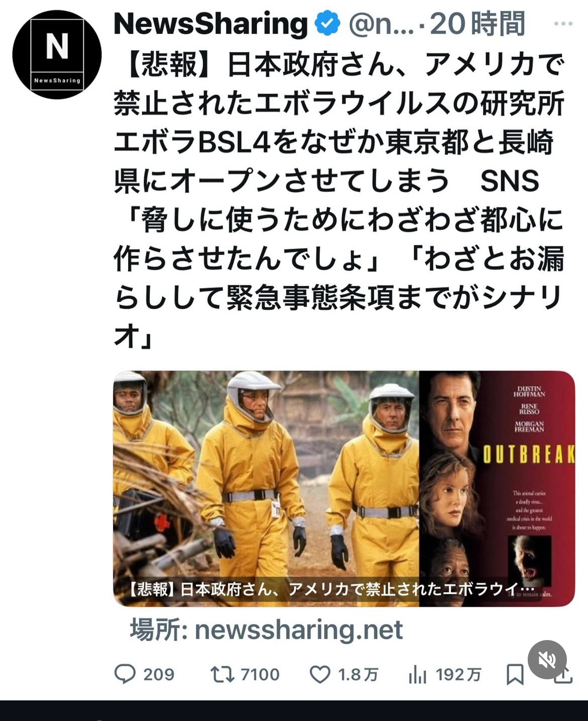Click the share upload icon
588x721 pixels.
click(564, 677)
